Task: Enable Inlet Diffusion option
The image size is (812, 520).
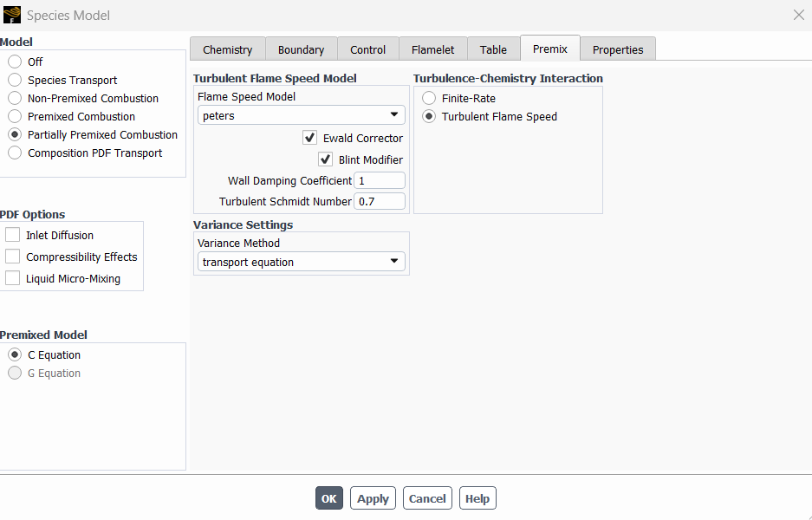Action: (13, 235)
